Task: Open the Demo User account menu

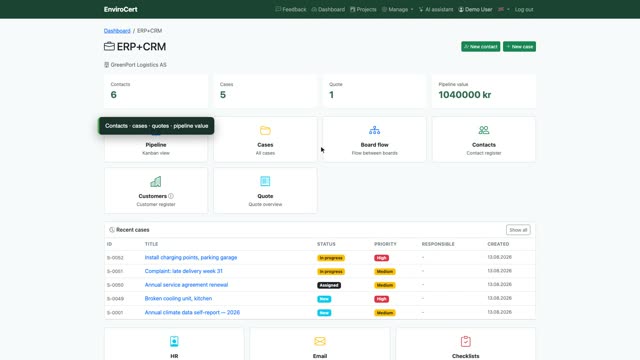Action: click(476, 9)
